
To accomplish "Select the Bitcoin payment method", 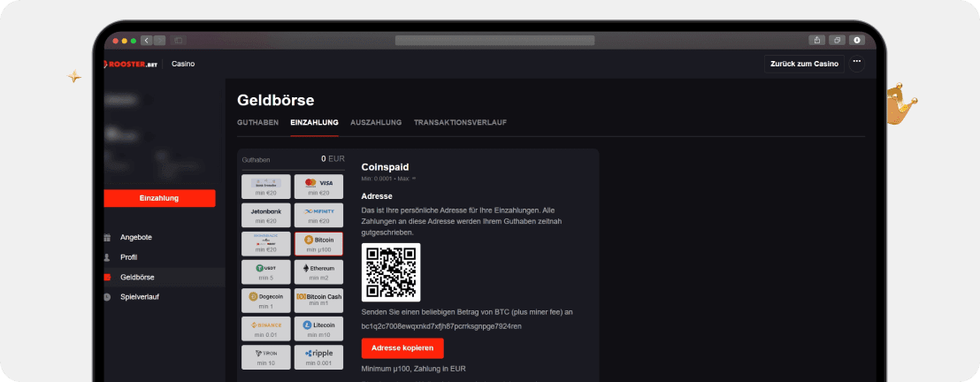I will click(318, 243).
